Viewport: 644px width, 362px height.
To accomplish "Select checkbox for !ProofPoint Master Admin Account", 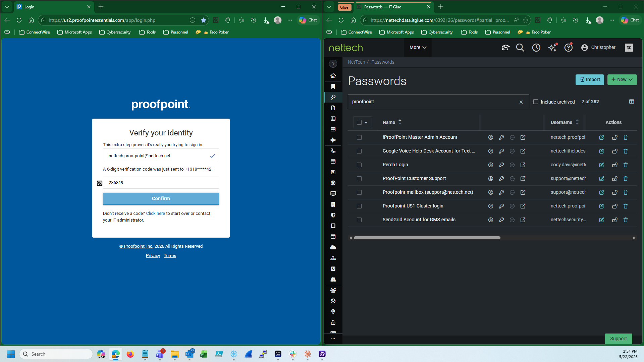I will pyautogui.click(x=359, y=137).
